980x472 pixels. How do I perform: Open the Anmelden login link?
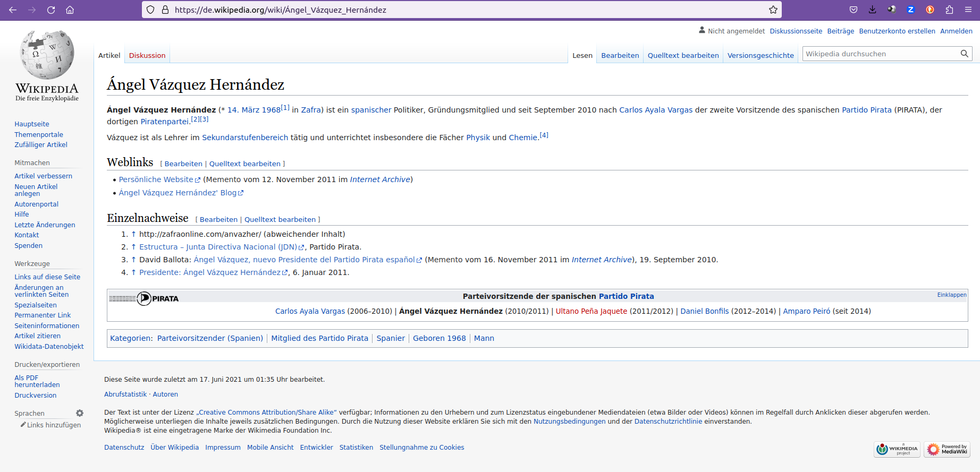coord(956,31)
